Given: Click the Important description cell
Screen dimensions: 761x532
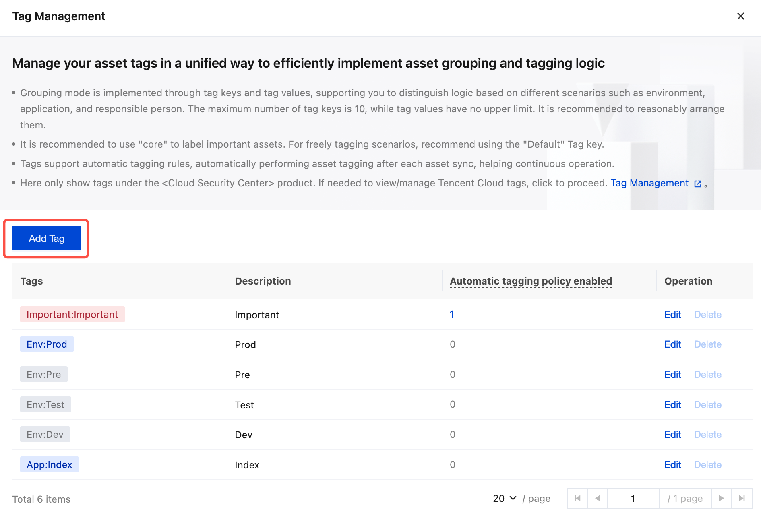Looking at the screenshot, I should pyautogui.click(x=257, y=315).
